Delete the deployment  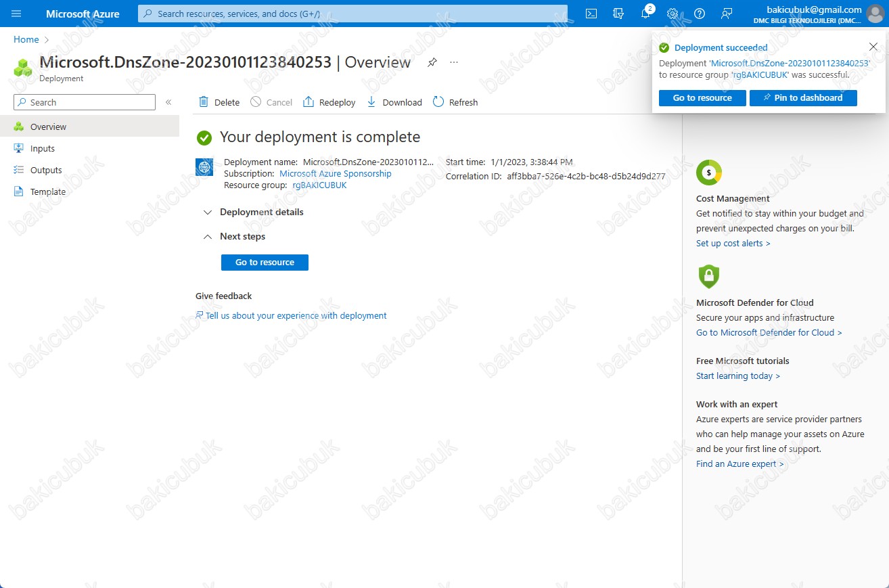point(219,102)
